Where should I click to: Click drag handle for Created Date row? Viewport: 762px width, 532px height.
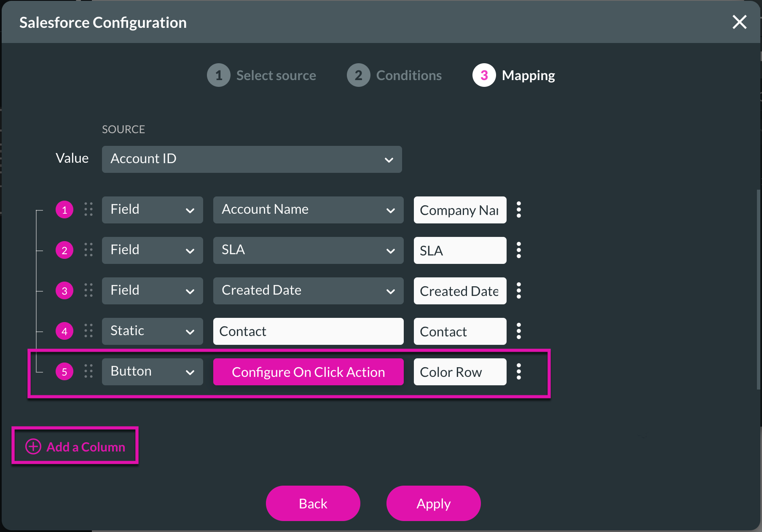pos(88,290)
